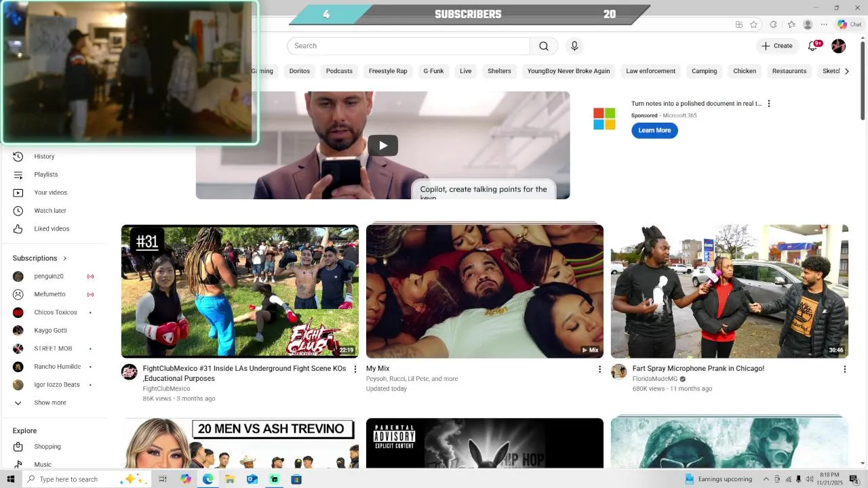This screenshot has width=868, height=488.
Task: Open Edge browser profile icon
Action: pos(808,24)
